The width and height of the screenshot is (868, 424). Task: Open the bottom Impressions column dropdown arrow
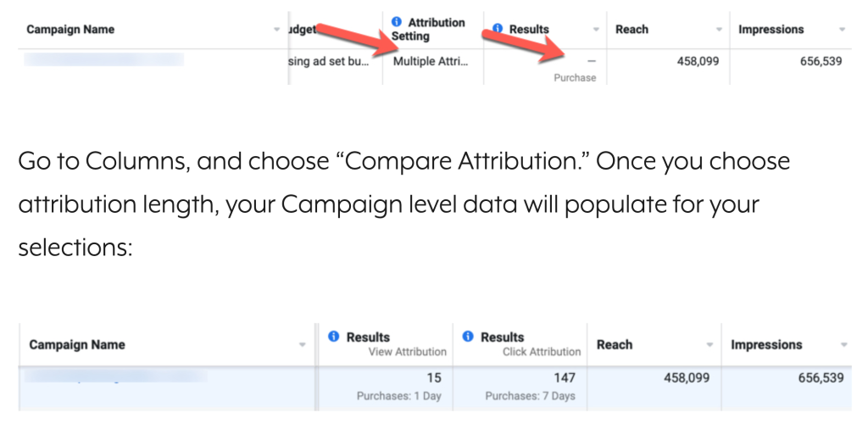pyautogui.click(x=844, y=345)
